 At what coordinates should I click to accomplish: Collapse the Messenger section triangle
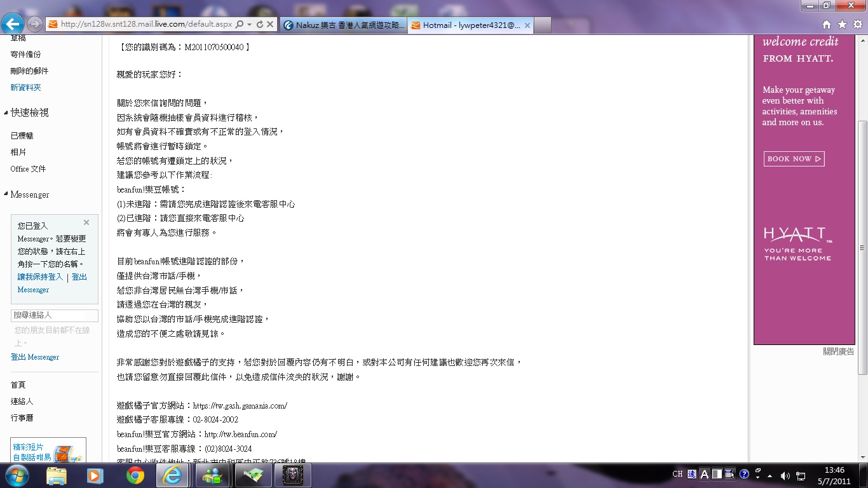6,194
